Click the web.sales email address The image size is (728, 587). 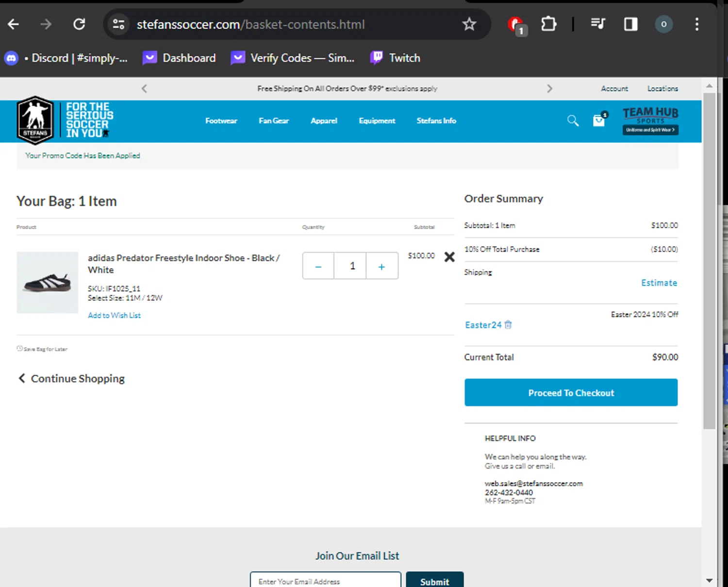click(533, 484)
